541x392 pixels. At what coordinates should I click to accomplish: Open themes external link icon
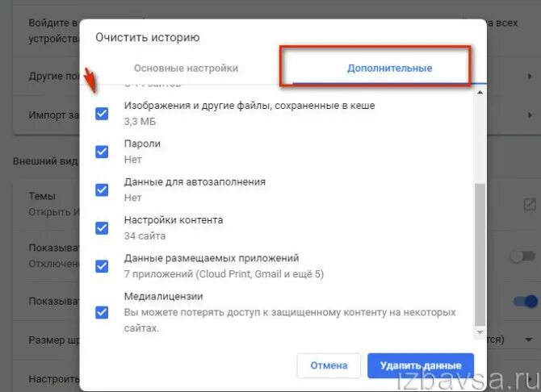click(x=530, y=204)
